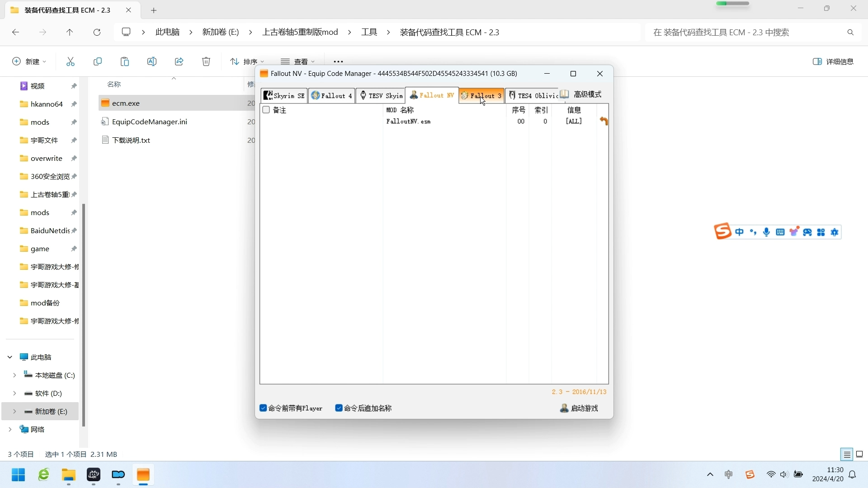
Task: Click the sidebar vertical scrollbar
Action: pos(83,315)
